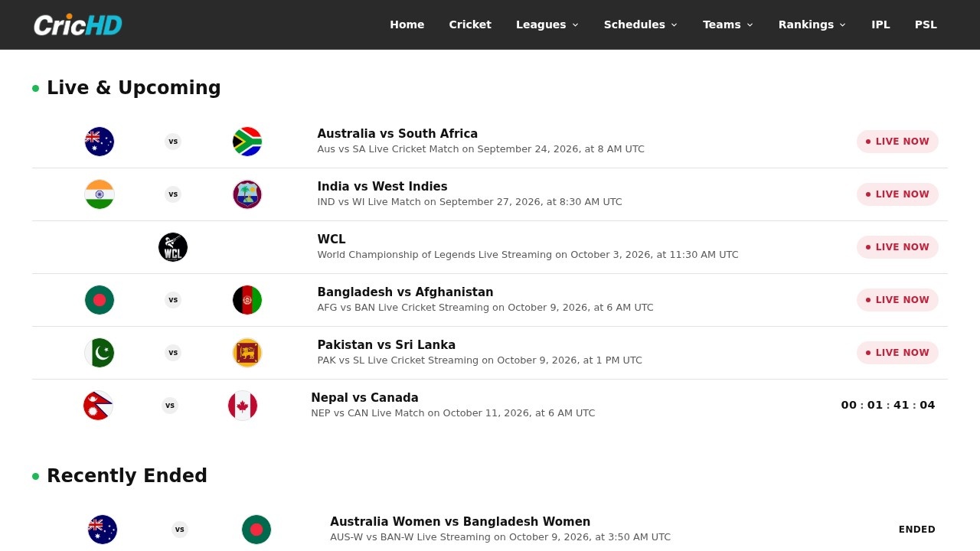980x551 pixels.
Task: Expand the Teams dropdown menu
Action: tap(728, 24)
